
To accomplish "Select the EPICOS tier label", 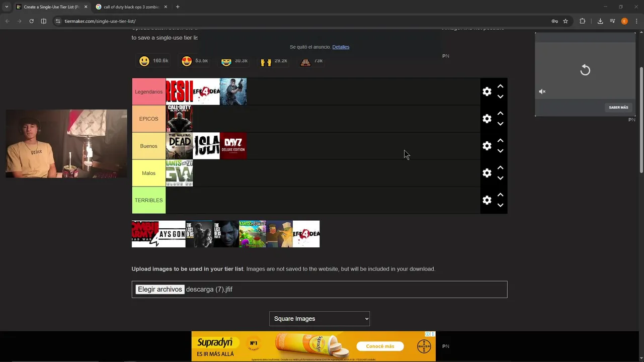I will coord(148,119).
